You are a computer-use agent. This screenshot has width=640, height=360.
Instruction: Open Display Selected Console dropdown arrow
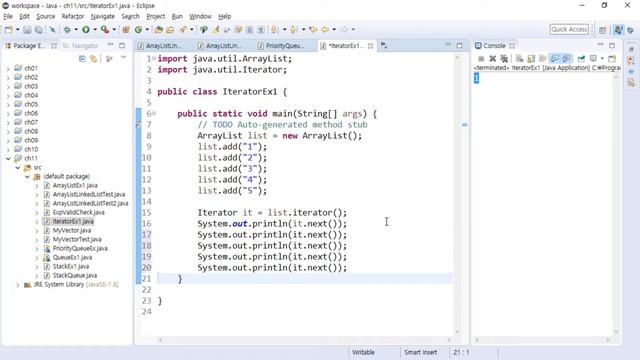[602, 59]
